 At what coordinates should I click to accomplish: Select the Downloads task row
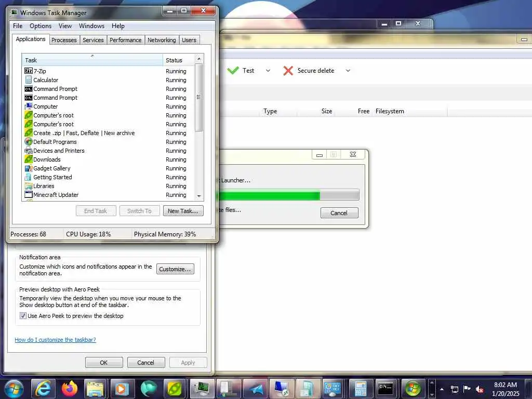tap(109, 159)
